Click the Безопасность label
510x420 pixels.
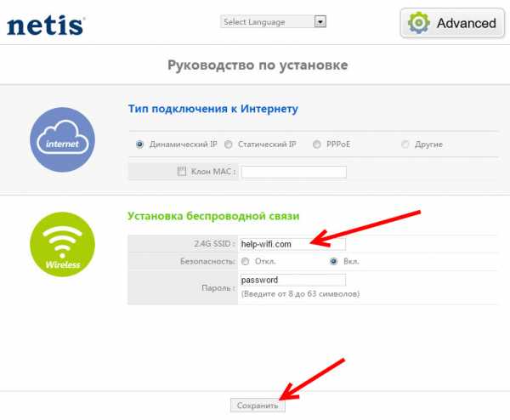point(208,261)
